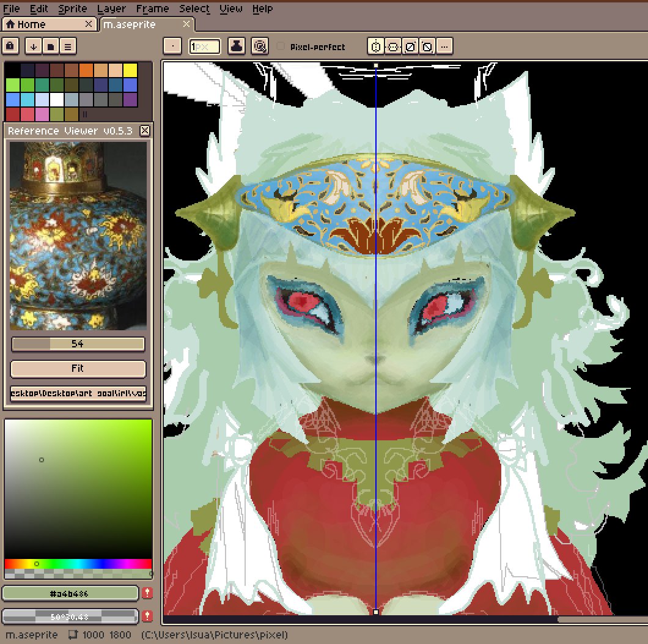Click the hue spectrum bar
Viewport: 648px width, 644px height.
coord(78,564)
